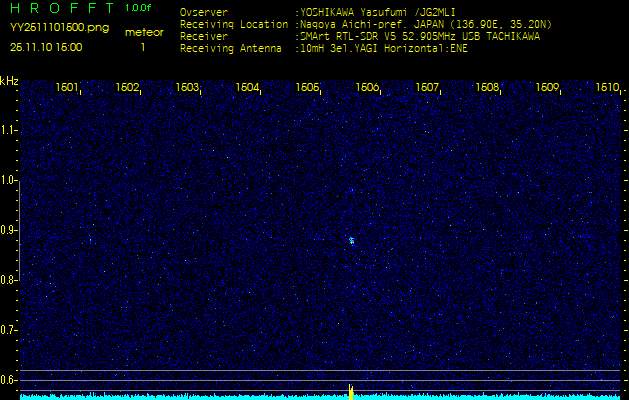Click the filename YY2611101600.png

point(59,28)
